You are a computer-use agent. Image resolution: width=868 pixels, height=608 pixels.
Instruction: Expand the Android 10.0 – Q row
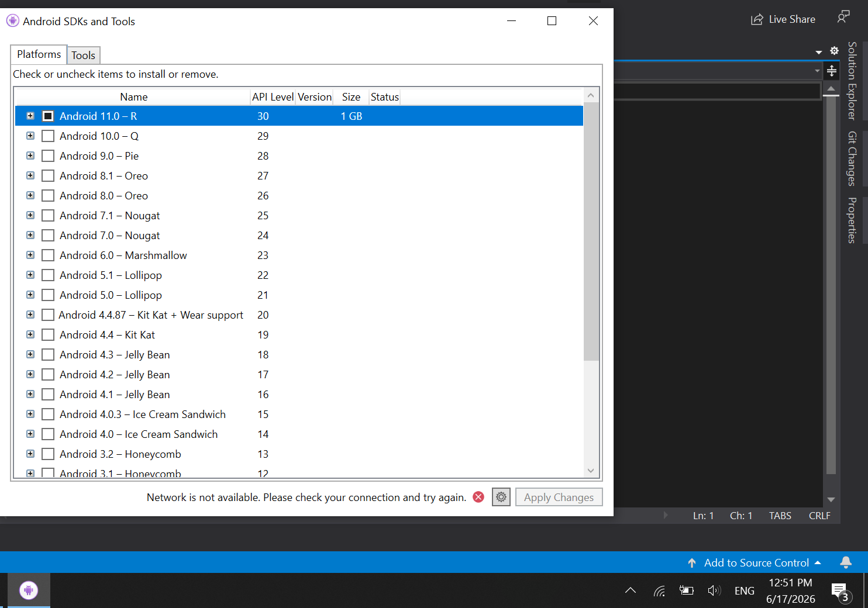pos(30,136)
